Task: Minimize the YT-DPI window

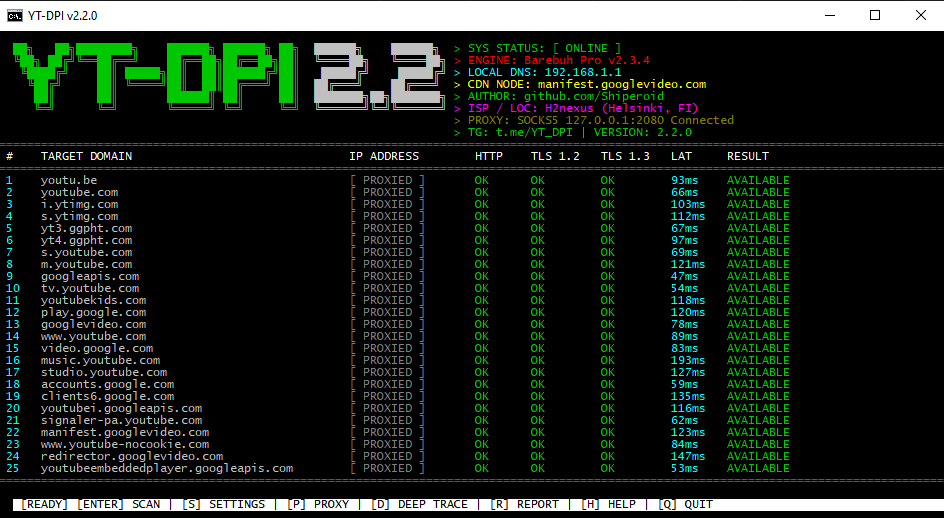Action: pos(830,15)
